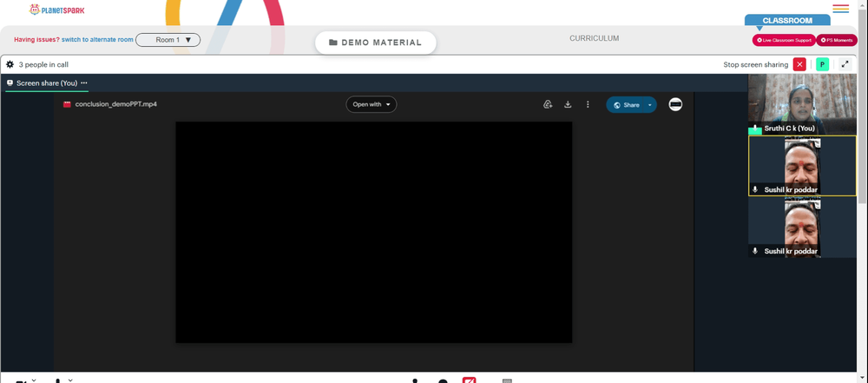Viewport: 868px width, 383px height.
Task: Open Screen share tab three-dot options
Action: click(x=84, y=83)
